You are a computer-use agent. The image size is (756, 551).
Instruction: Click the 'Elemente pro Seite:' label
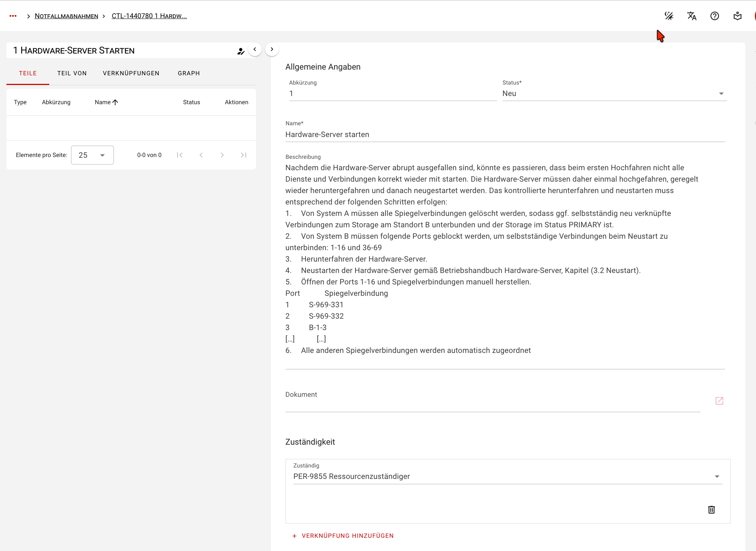click(41, 155)
